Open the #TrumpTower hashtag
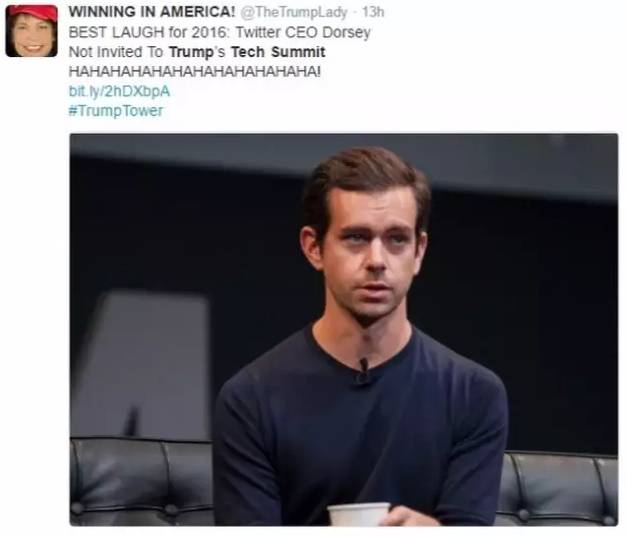Image resolution: width=627 pixels, height=536 pixels. click(116, 110)
